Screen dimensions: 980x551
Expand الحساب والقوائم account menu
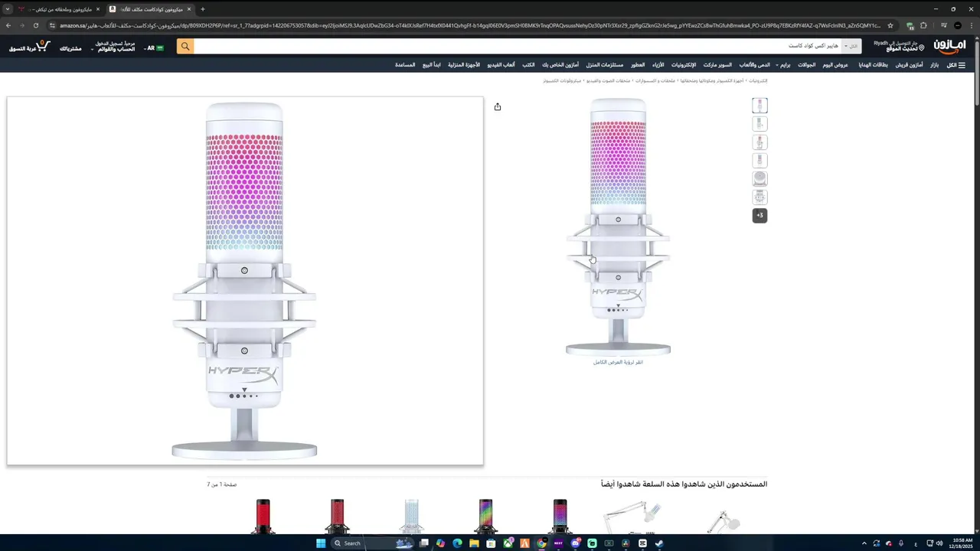pyautogui.click(x=113, y=47)
